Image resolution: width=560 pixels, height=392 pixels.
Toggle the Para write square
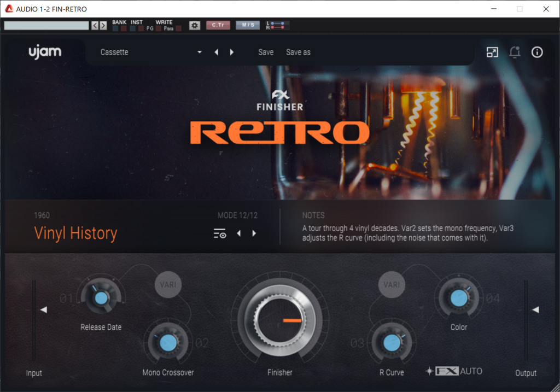(x=179, y=28)
